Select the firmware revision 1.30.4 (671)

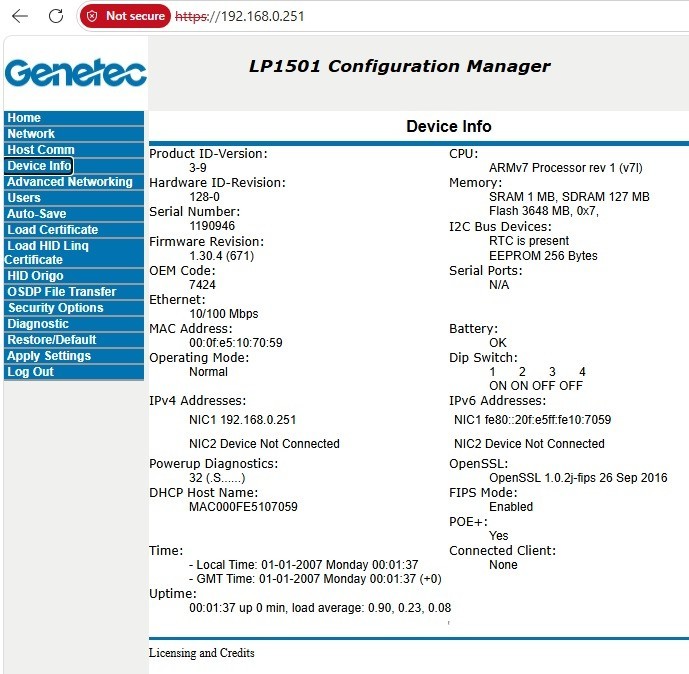click(221, 256)
